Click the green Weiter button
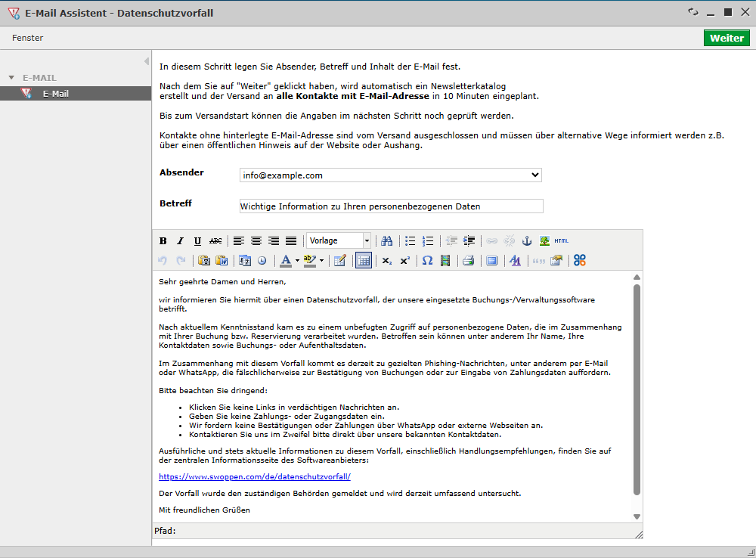Image resolution: width=756 pixels, height=558 pixels. point(727,38)
